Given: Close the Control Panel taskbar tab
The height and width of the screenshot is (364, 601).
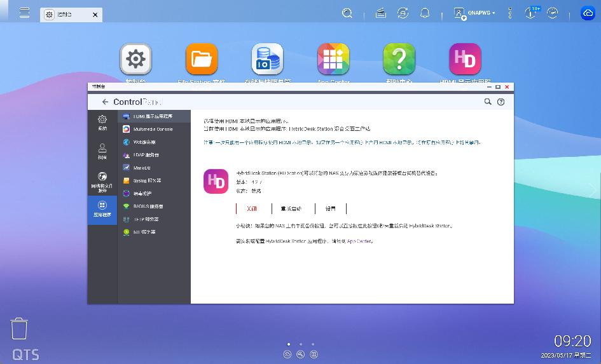Looking at the screenshot, I should click(95, 15).
